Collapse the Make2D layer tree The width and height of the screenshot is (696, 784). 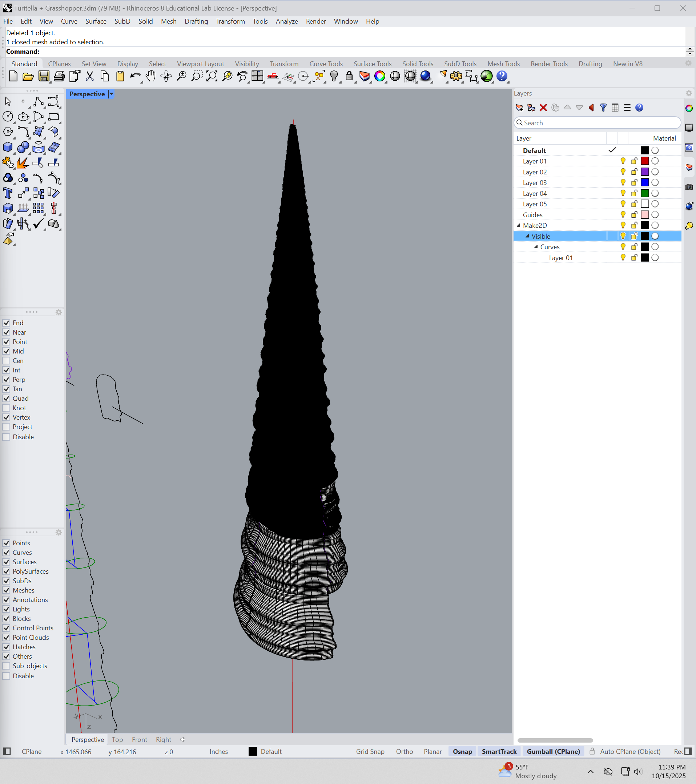point(519,226)
